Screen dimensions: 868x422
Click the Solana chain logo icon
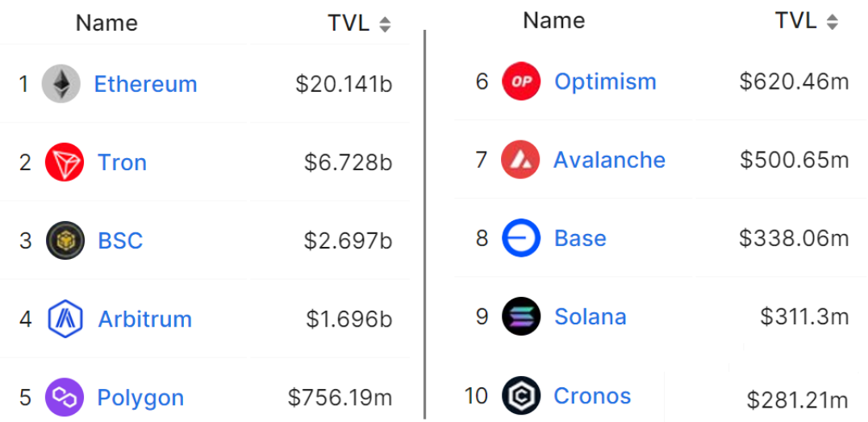click(x=520, y=316)
